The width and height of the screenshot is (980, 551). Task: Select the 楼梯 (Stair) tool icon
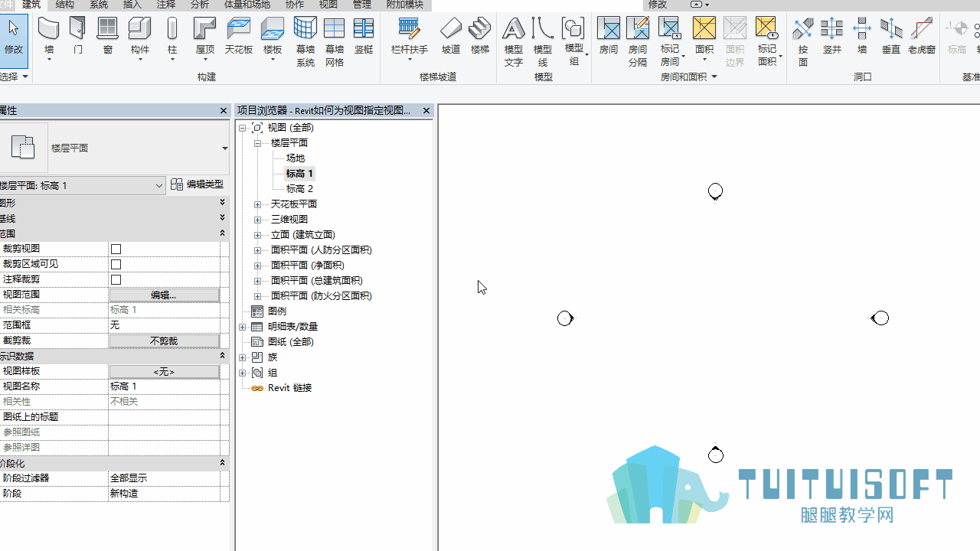pyautogui.click(x=480, y=28)
